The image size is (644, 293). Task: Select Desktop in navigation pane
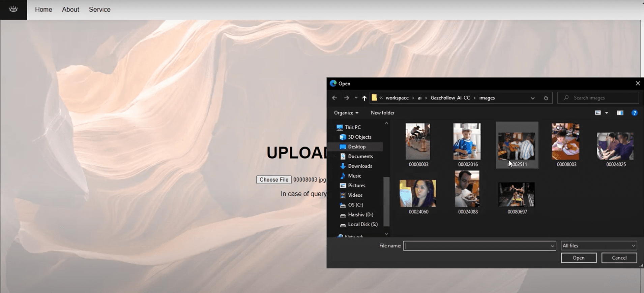click(x=356, y=147)
